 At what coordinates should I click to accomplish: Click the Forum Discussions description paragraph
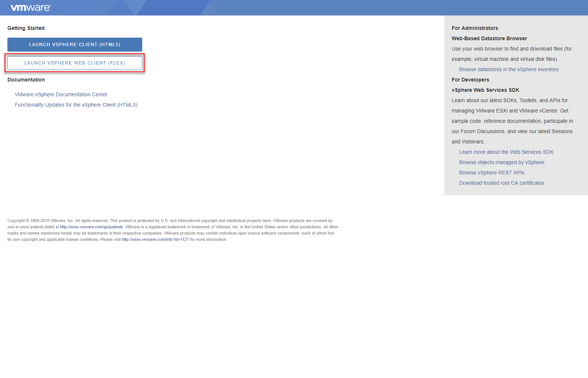[512, 121]
